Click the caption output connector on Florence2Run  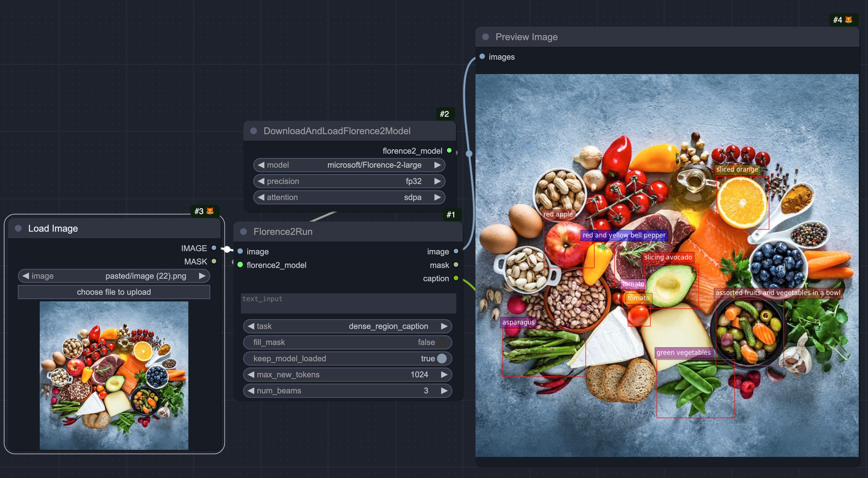[x=456, y=278]
